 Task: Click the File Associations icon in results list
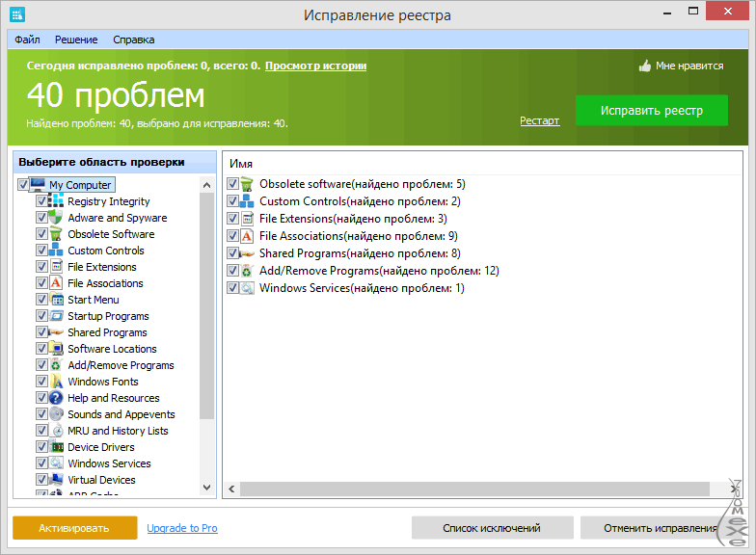247,236
